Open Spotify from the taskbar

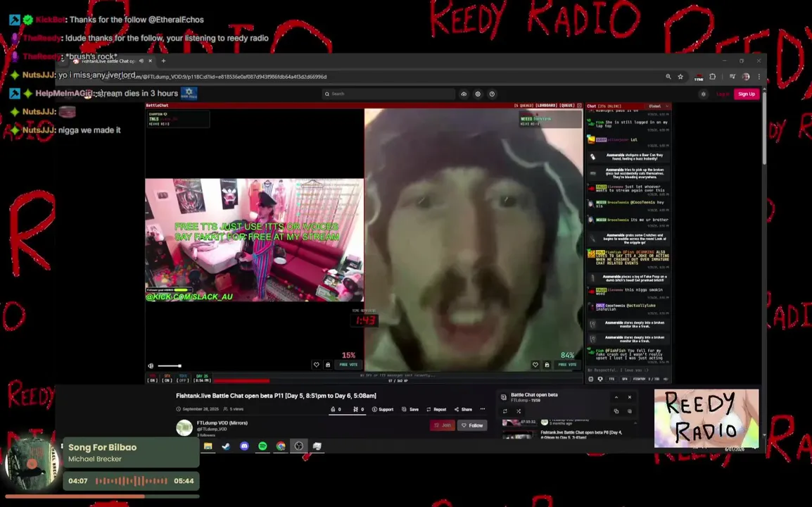[262, 446]
